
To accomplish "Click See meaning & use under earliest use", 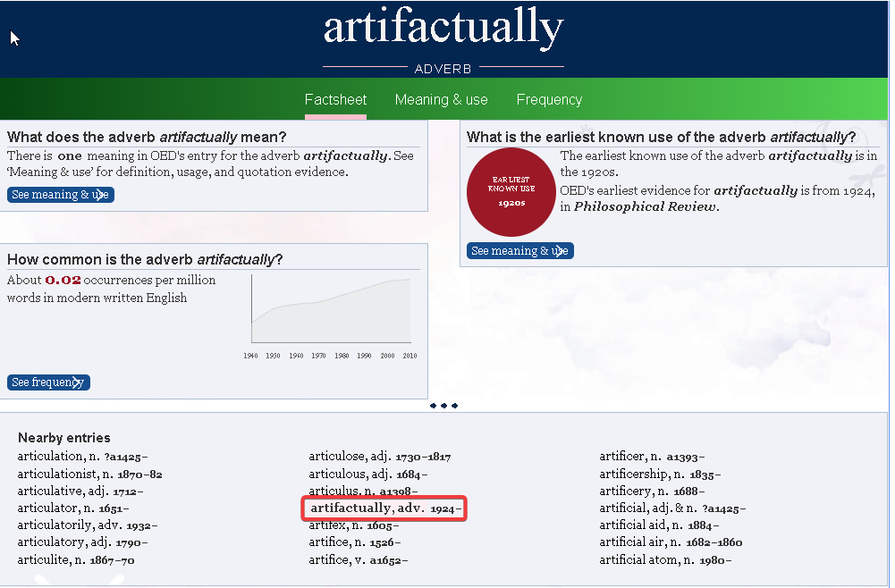I will [519, 251].
